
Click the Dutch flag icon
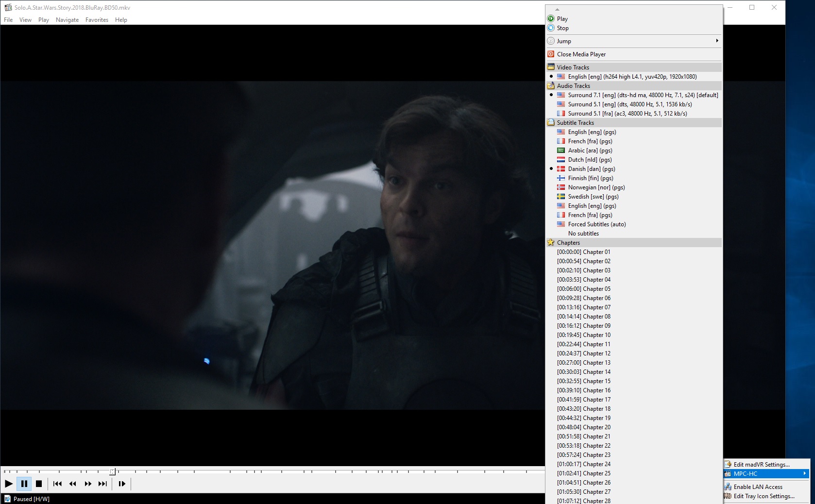(x=561, y=160)
